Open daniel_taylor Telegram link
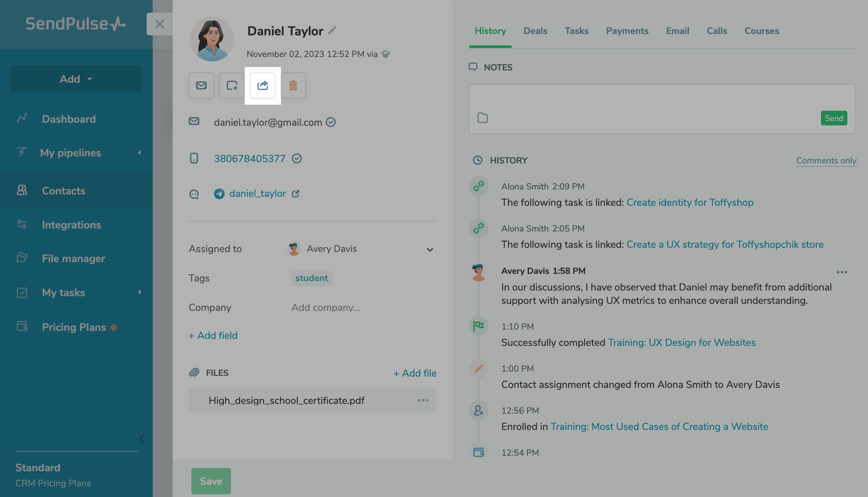 coord(258,194)
